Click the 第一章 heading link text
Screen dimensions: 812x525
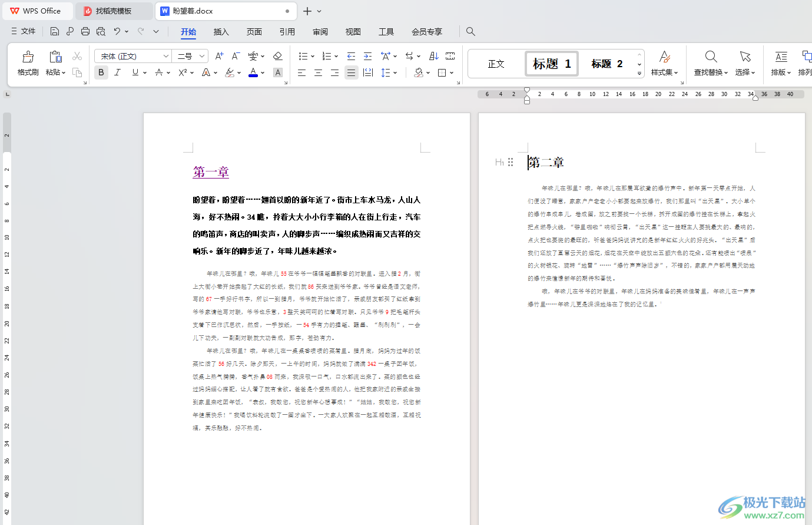tap(211, 172)
